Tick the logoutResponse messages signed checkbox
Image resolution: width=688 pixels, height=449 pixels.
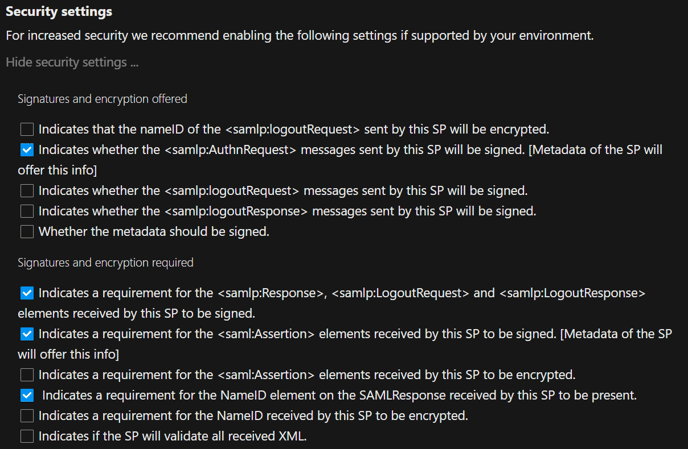(x=27, y=211)
